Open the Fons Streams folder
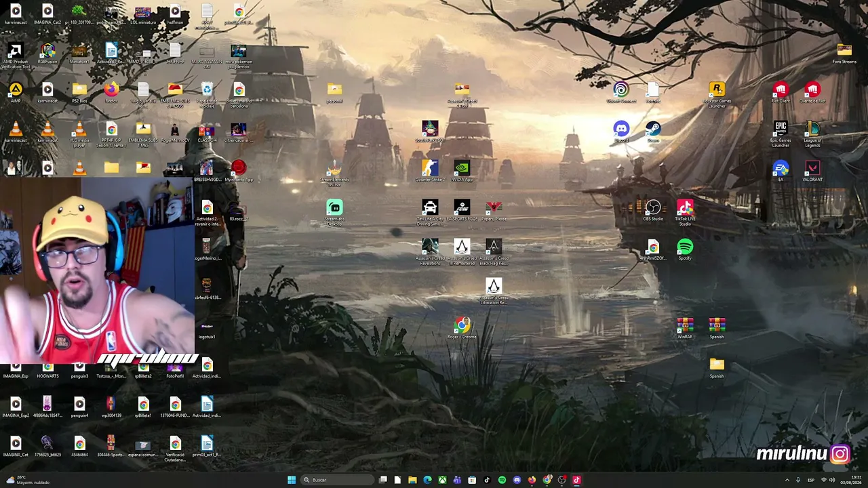This screenshot has width=868, height=488. [x=844, y=54]
